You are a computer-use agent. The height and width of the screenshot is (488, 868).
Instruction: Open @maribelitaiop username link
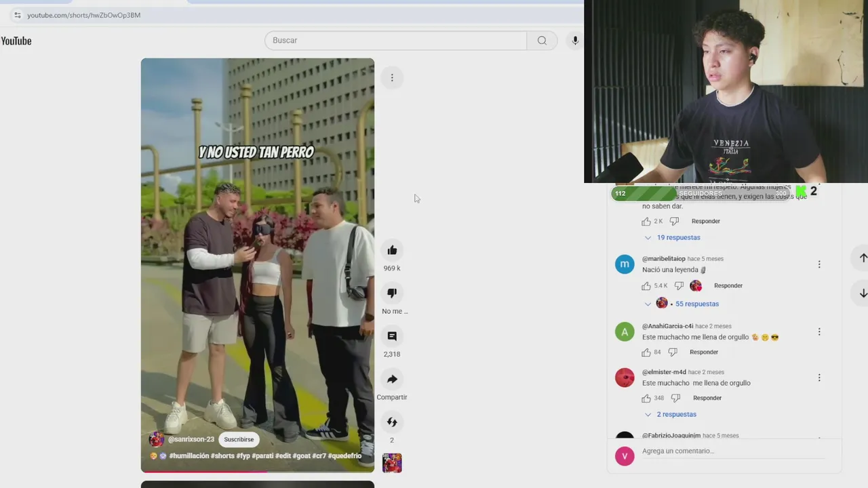click(x=664, y=259)
